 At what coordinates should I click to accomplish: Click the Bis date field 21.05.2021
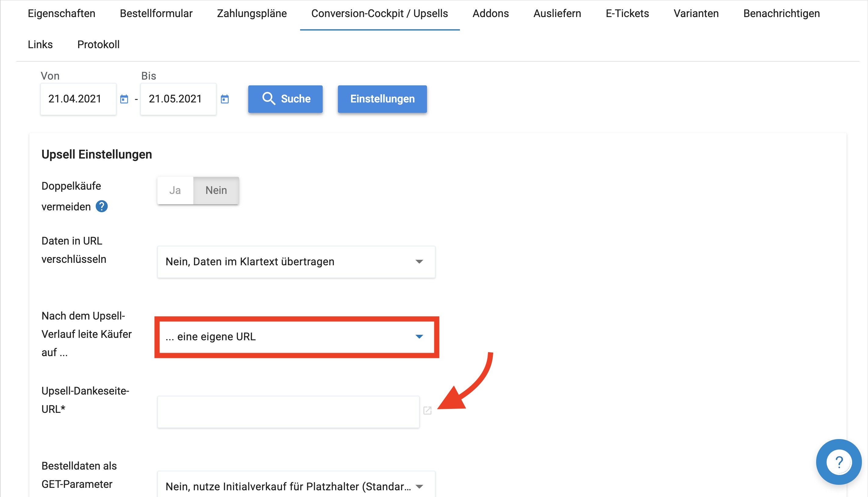pyautogui.click(x=178, y=99)
